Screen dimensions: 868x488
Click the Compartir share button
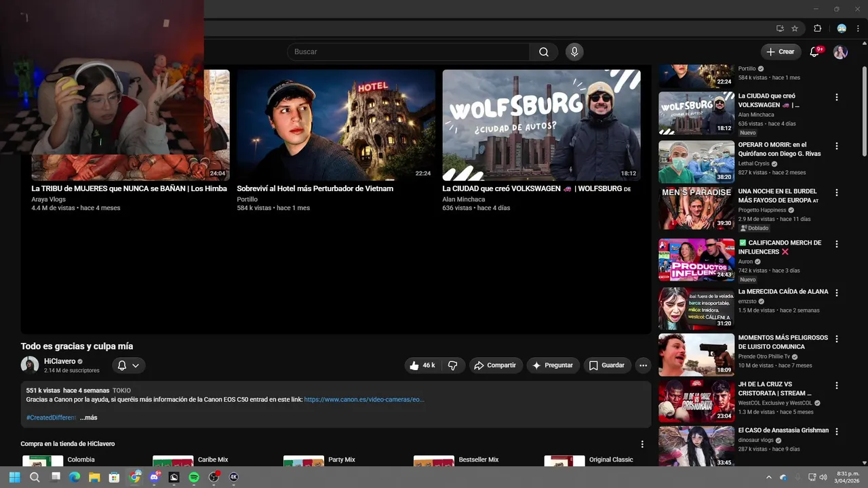[x=495, y=365]
